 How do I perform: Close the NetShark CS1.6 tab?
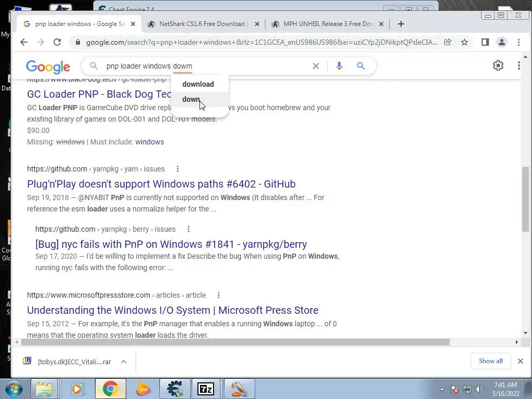257,24
